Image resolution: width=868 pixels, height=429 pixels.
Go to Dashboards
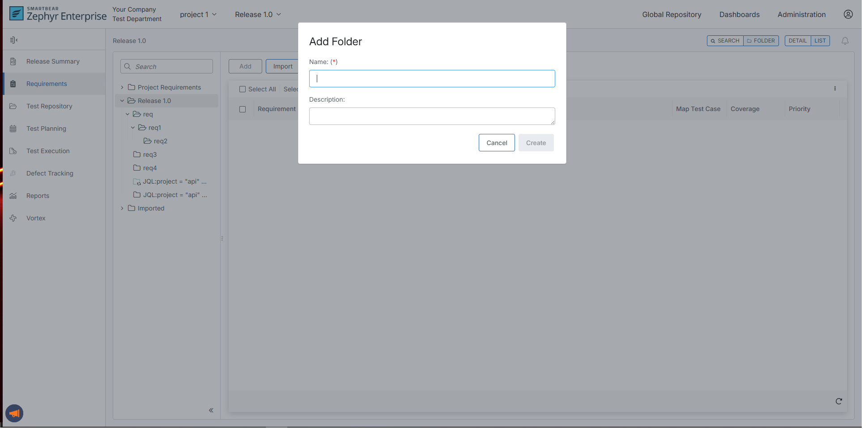pyautogui.click(x=739, y=14)
